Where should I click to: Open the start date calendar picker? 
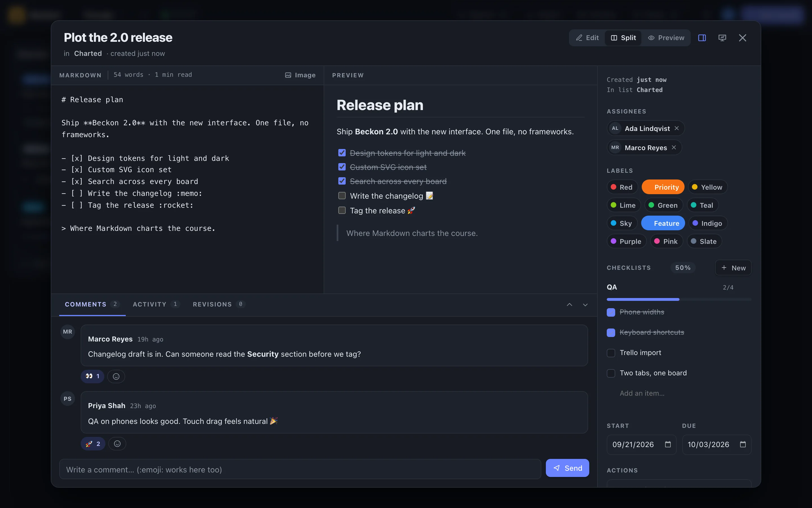pyautogui.click(x=668, y=444)
